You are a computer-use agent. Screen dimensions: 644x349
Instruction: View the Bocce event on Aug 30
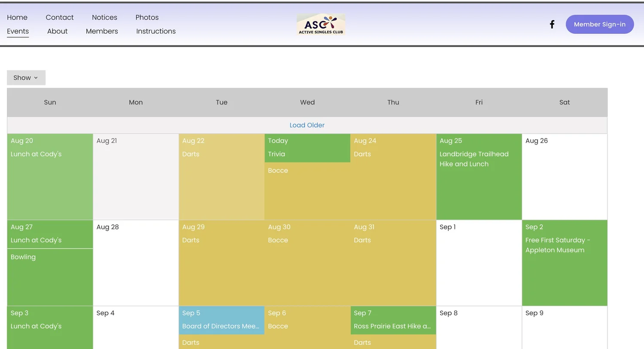click(278, 240)
